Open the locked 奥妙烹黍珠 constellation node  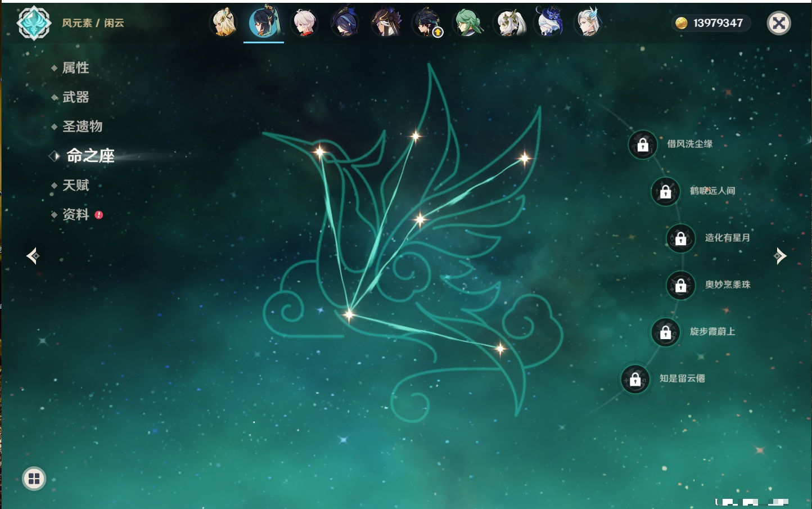[681, 285]
